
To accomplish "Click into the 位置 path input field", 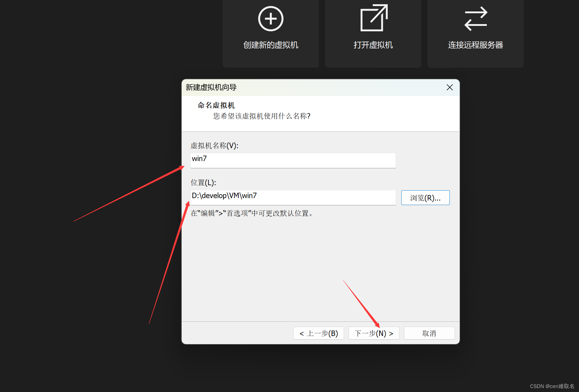I will (293, 197).
